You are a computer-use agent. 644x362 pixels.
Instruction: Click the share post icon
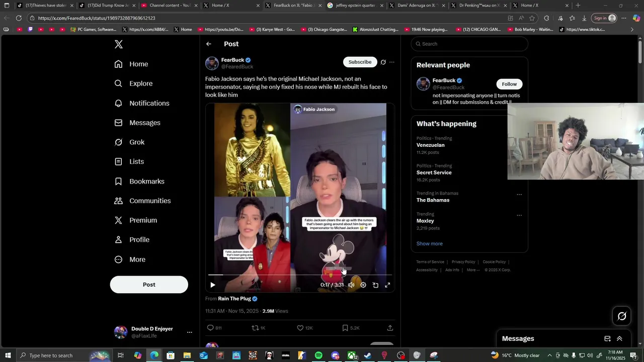point(390,328)
